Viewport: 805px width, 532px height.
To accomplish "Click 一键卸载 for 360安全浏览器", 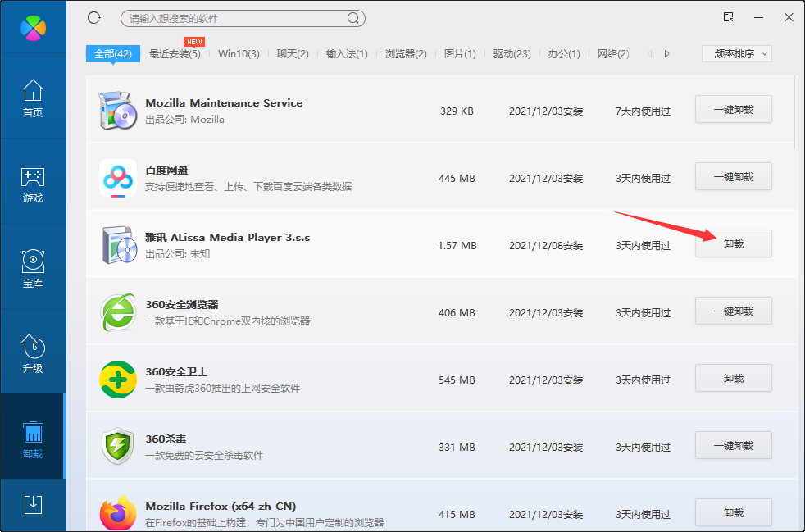I will [x=733, y=311].
